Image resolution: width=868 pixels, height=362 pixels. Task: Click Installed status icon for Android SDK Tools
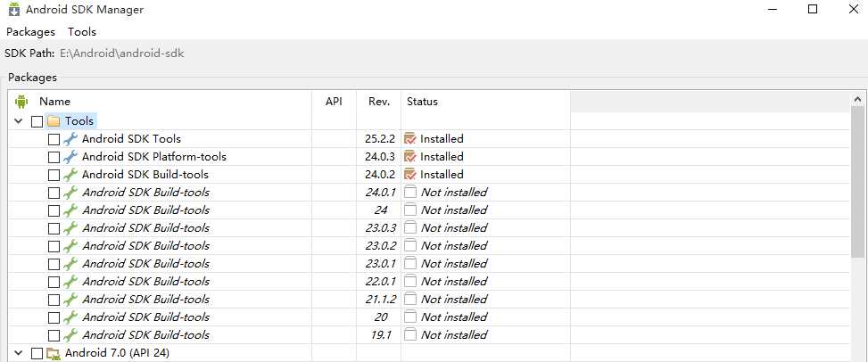(x=410, y=138)
